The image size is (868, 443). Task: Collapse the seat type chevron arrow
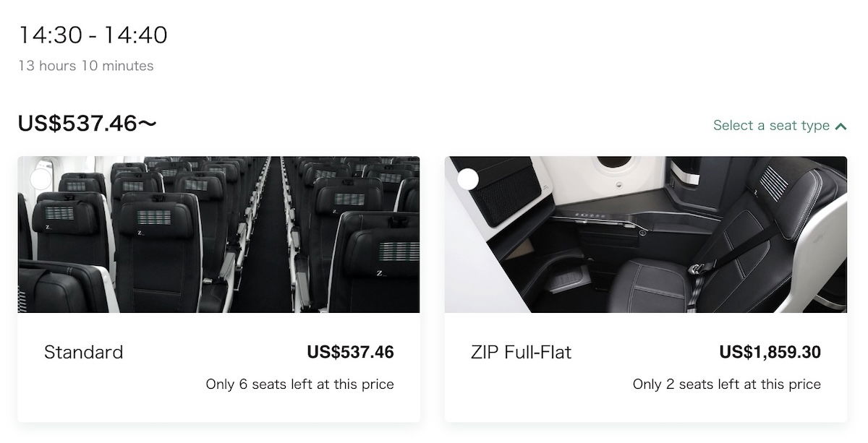click(841, 126)
